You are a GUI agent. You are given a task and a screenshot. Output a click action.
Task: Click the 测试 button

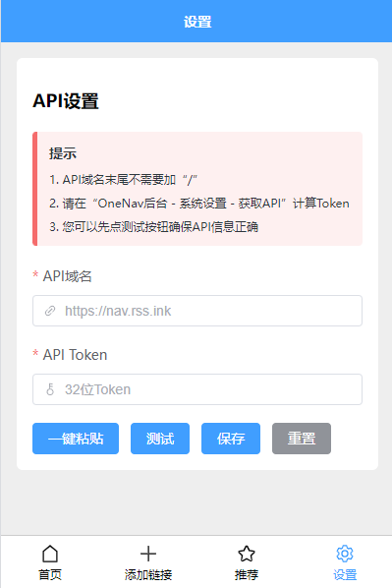click(x=160, y=439)
